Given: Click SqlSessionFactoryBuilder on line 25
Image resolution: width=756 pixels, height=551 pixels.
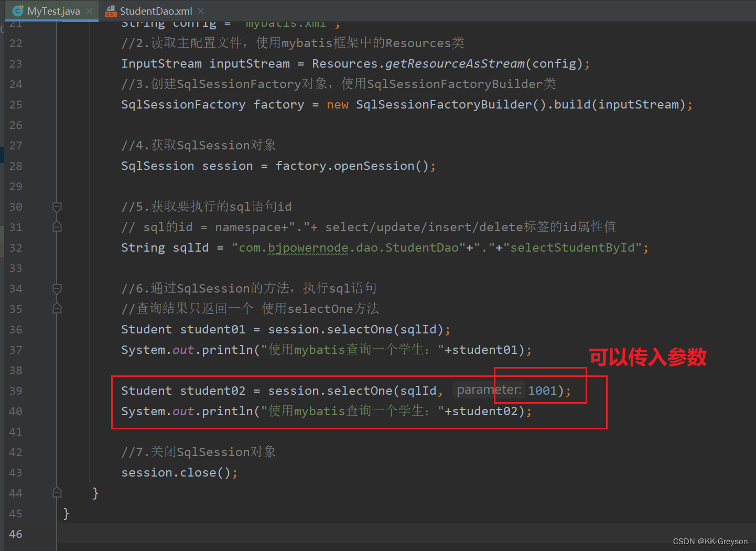Looking at the screenshot, I should (444, 105).
